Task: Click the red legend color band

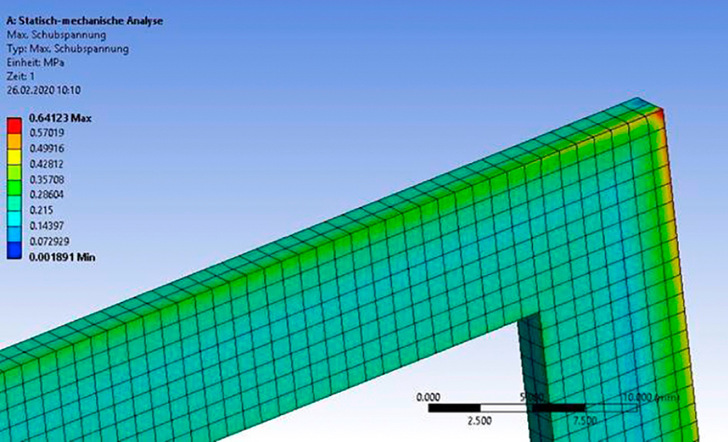Action: (x=15, y=125)
